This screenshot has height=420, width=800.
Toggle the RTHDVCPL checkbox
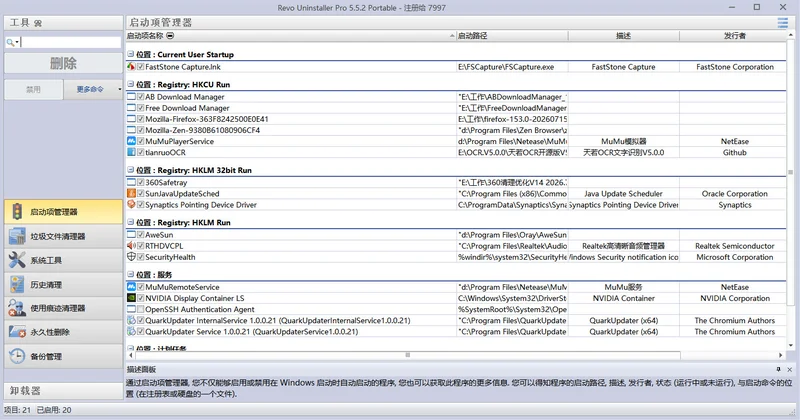(140, 246)
